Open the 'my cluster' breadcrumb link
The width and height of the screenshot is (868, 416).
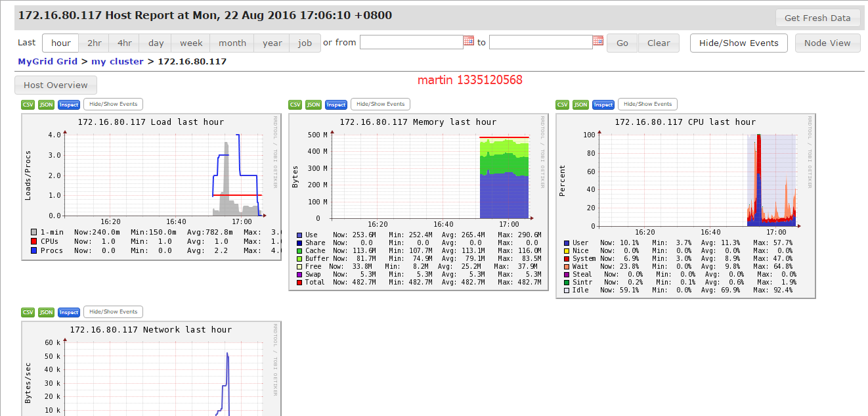point(117,61)
